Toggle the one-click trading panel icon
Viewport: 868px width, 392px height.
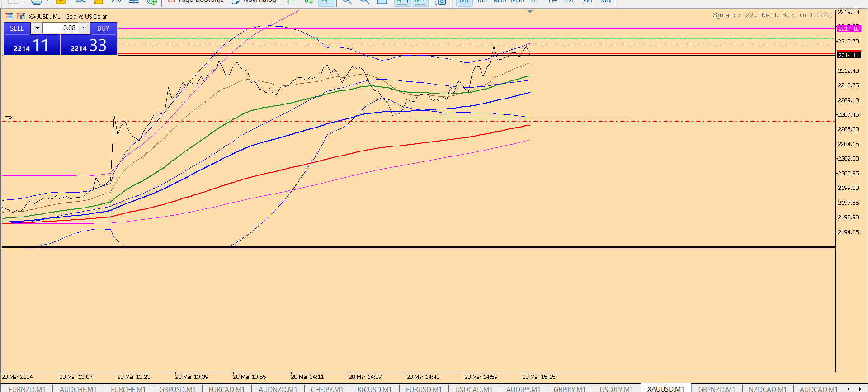click(x=9, y=16)
